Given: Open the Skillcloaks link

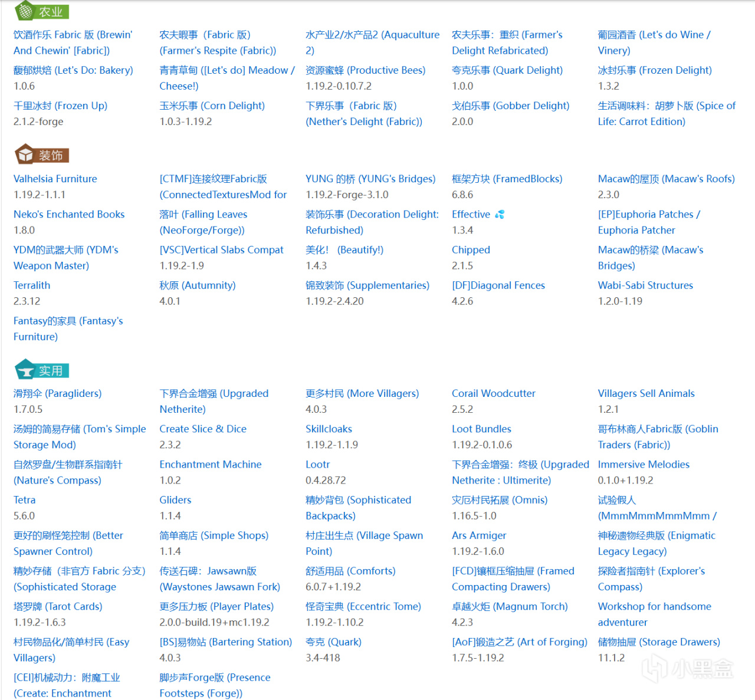Looking at the screenshot, I should [329, 429].
